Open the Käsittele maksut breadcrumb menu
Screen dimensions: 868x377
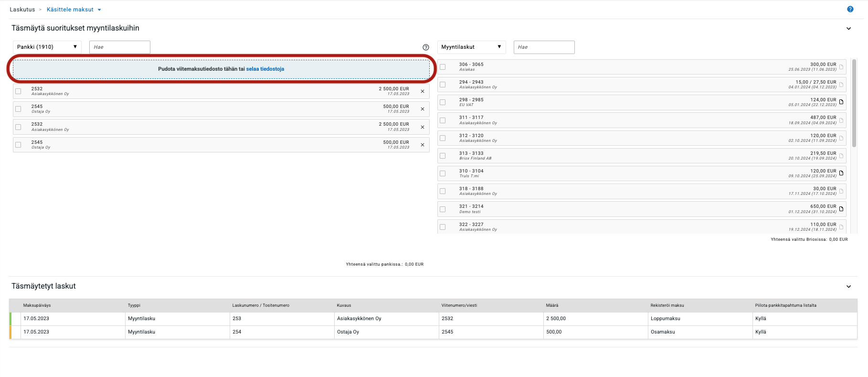pos(74,10)
